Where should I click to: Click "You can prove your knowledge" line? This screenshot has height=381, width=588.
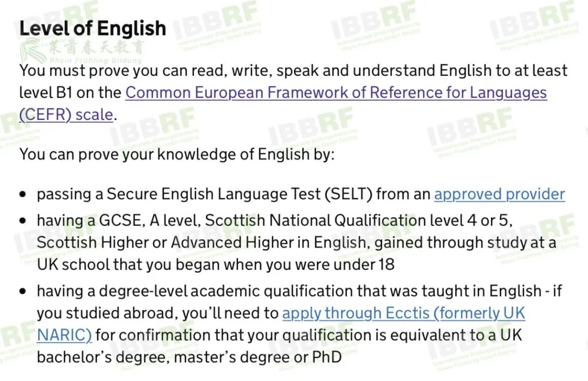click(177, 154)
